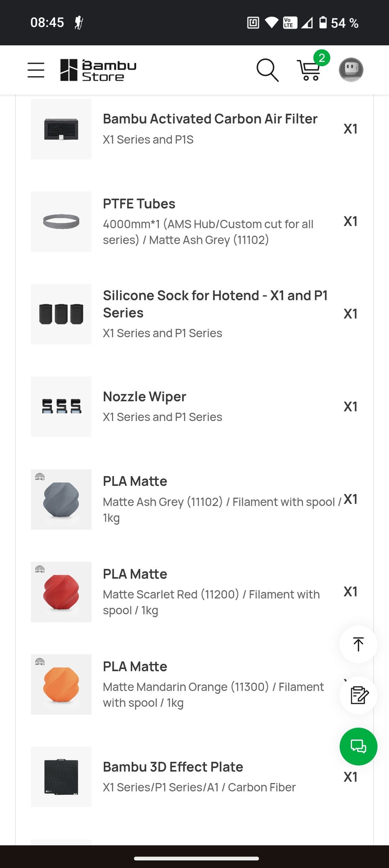Open the feedback note-and-pencil button
The image size is (389, 868).
click(x=358, y=695)
